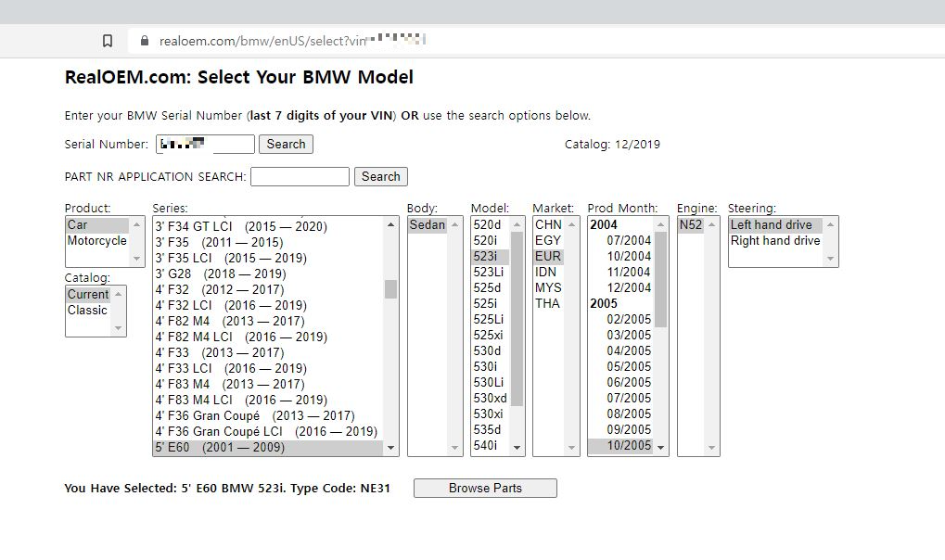Select 3' F35 (2011 — 2015) series

coord(268,242)
